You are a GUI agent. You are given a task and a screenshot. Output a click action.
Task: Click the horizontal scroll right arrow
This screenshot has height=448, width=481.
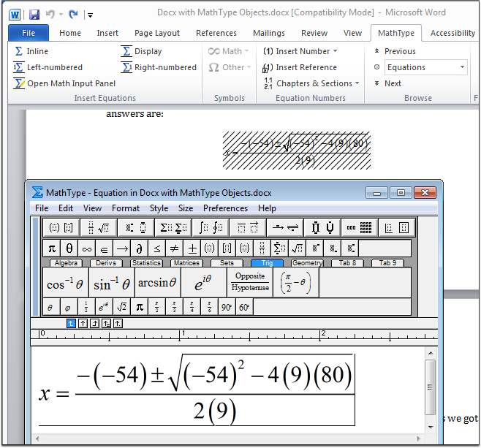(x=419, y=438)
